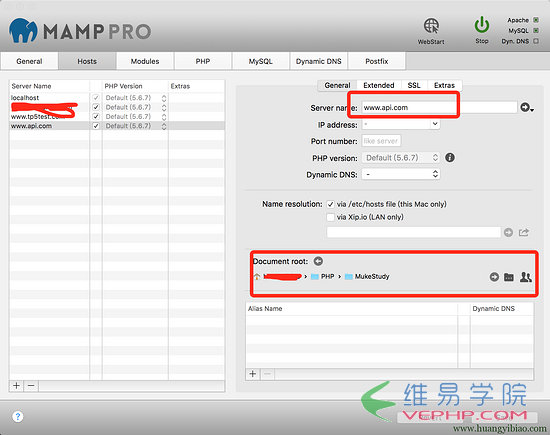Toggle the www.tp5test.com host checkbox
Image resolution: width=550 pixels, height=435 pixels.
[96, 116]
